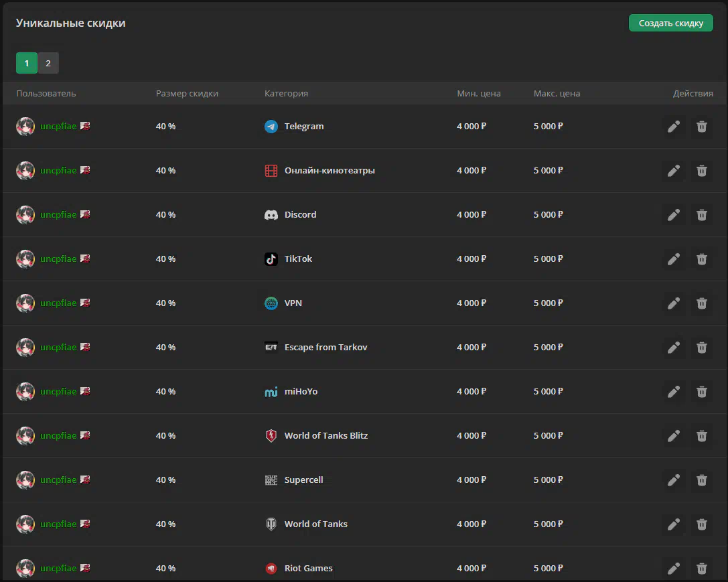Edit the Discord discount
The width and height of the screenshot is (728, 582).
[674, 215]
